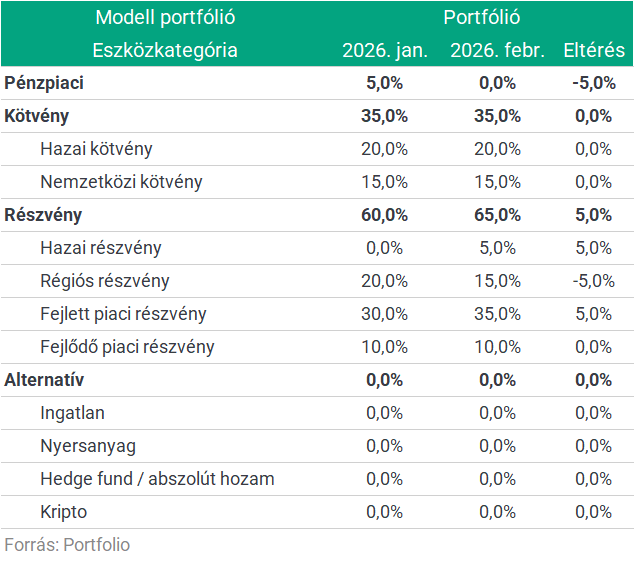Select the Eltérés column header
The width and height of the screenshot is (634, 562).
click(594, 50)
